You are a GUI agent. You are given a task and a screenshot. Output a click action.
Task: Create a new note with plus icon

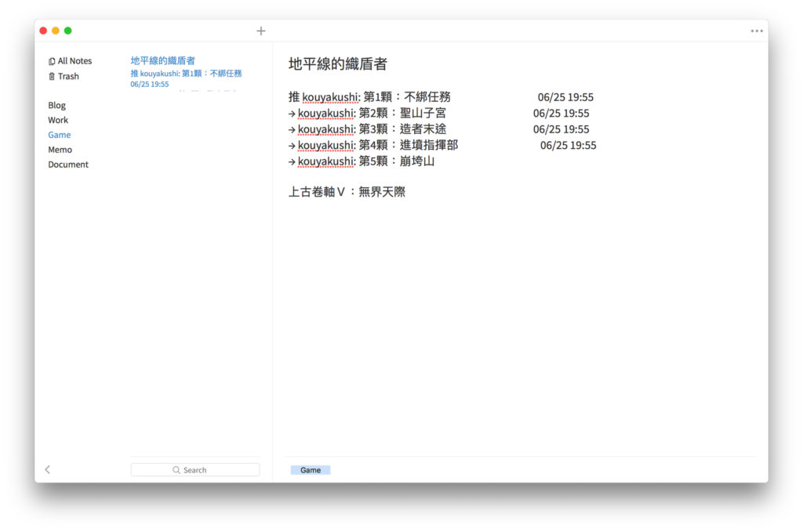pos(261,31)
